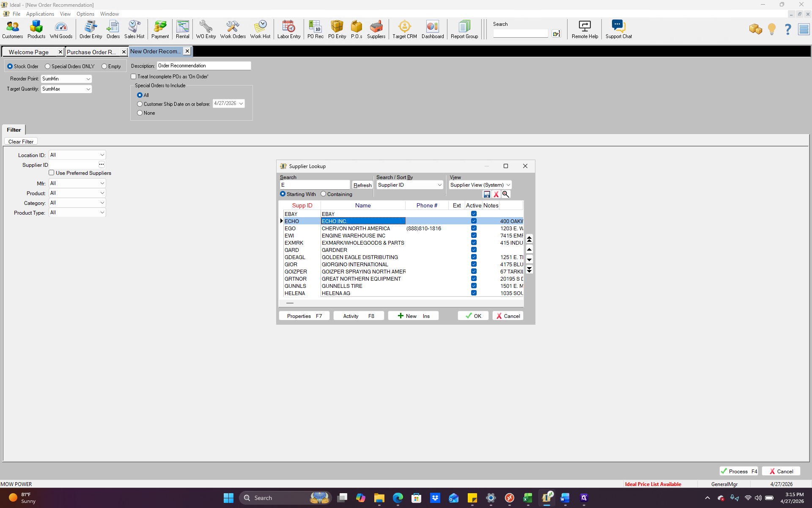Open the Applications menu
This screenshot has height=508, width=812.
[40, 14]
